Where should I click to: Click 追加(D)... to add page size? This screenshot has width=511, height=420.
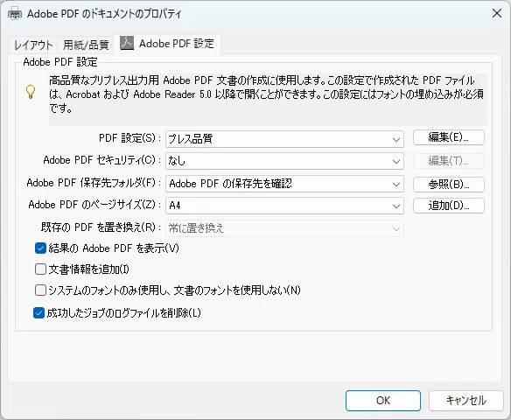[448, 206]
